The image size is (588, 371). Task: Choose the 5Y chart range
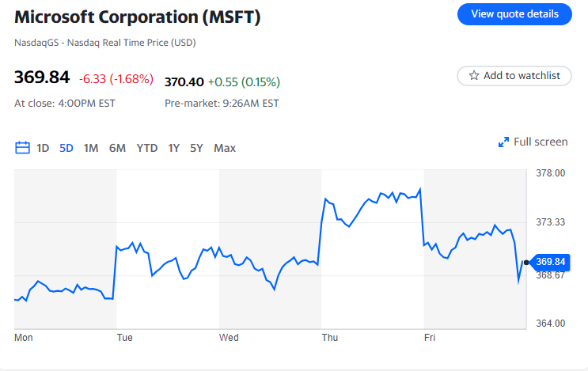(x=196, y=148)
